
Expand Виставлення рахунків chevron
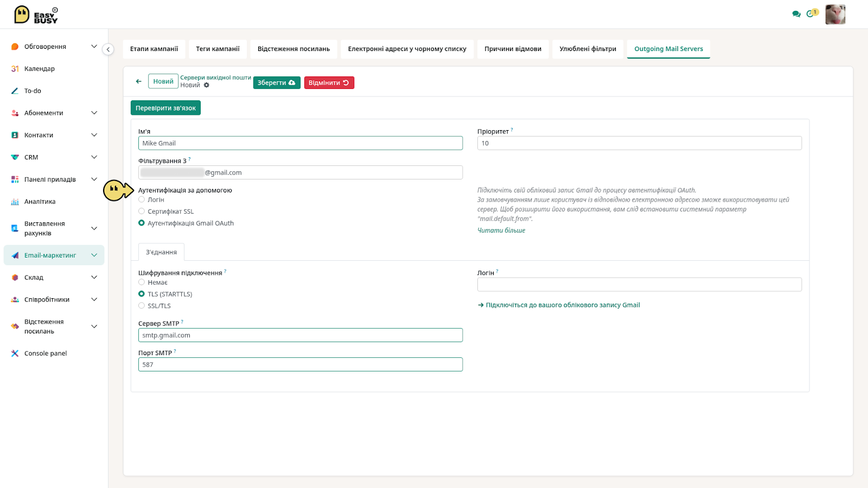[x=94, y=228]
